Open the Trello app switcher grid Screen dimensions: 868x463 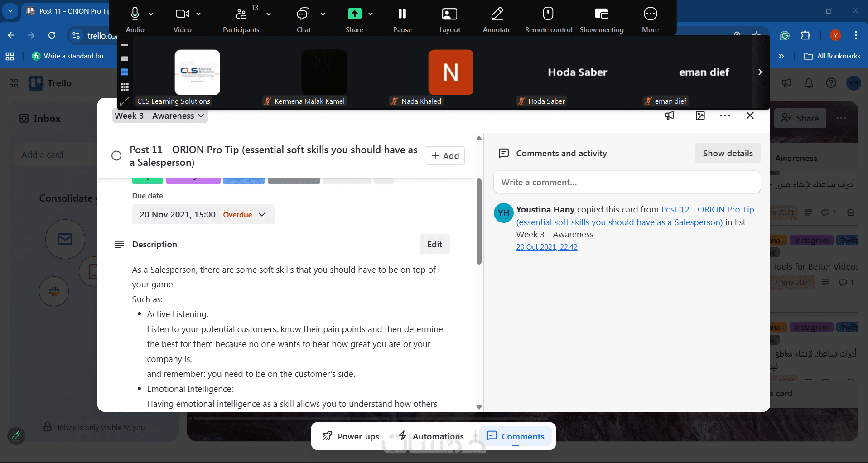coord(14,83)
